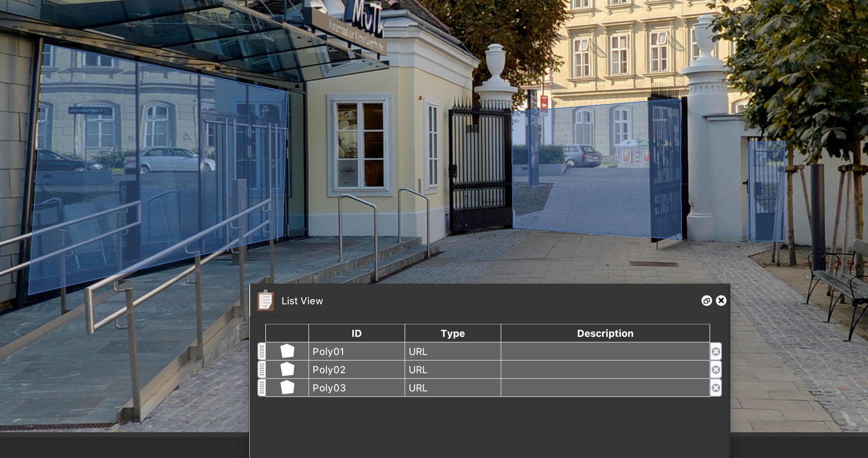Sort by the ID column header

pyautogui.click(x=356, y=333)
